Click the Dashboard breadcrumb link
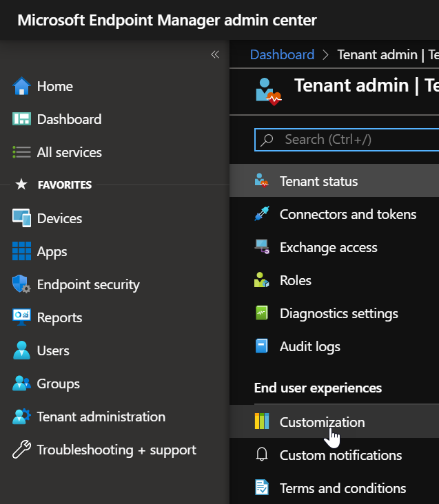 tap(282, 54)
